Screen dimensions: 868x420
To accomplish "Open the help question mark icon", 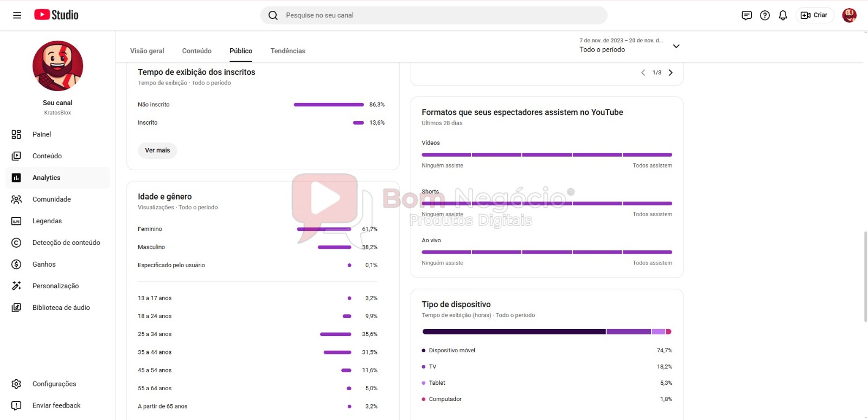I will (x=765, y=15).
